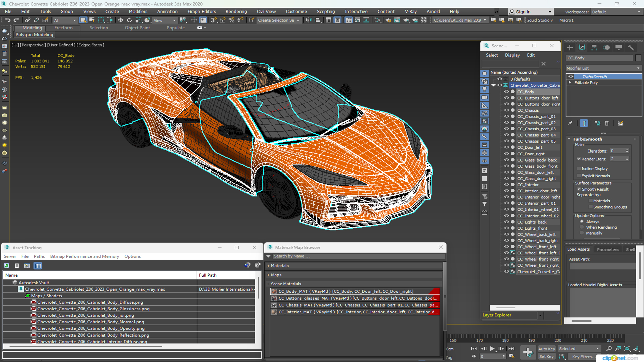The height and width of the screenshot is (362, 644).
Task: Toggle the Percent Snap icon
Action: [x=231, y=20]
